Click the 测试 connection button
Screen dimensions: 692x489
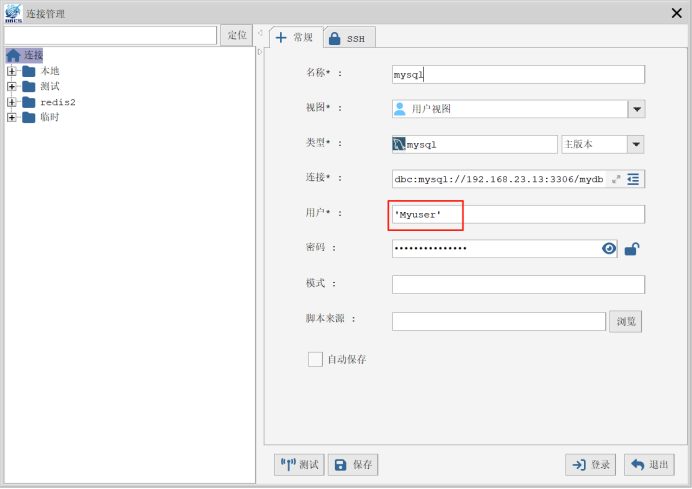[299, 465]
